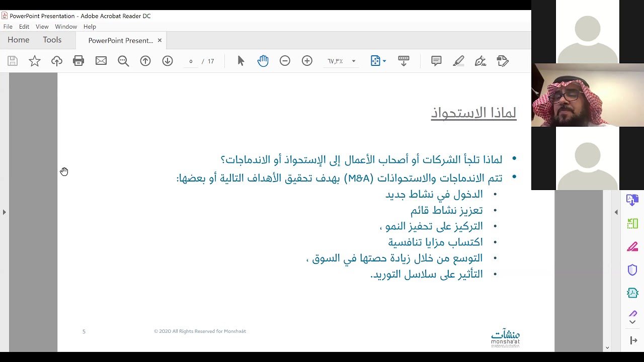
Task: Click the bullet 'اكتساب مزايا تنافسية'
Action: (435, 242)
